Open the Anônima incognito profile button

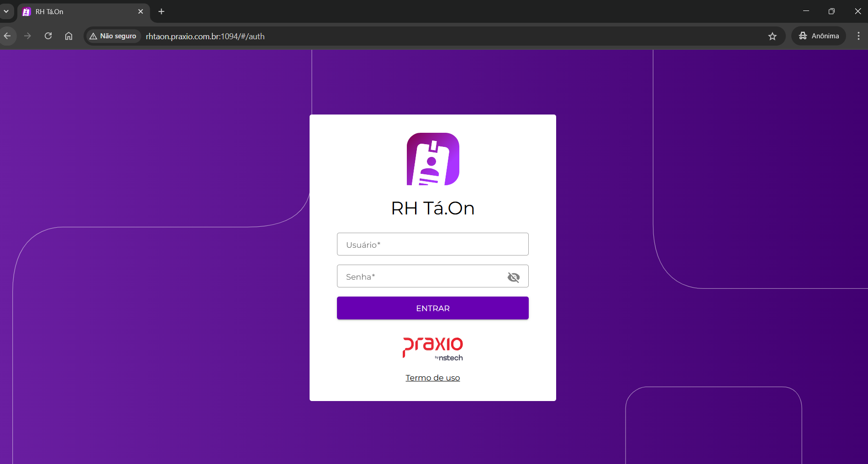(819, 36)
